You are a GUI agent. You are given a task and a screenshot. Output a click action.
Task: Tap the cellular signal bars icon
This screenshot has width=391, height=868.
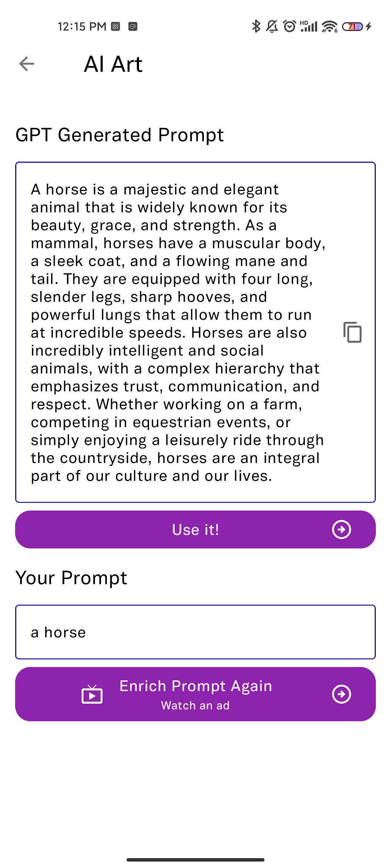(x=309, y=26)
